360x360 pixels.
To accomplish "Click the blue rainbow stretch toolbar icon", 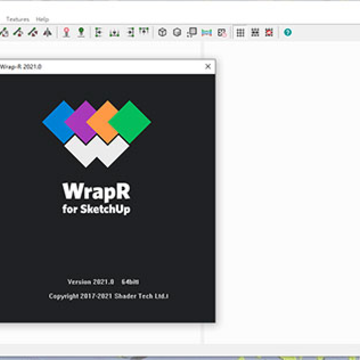I will [x=207, y=32].
